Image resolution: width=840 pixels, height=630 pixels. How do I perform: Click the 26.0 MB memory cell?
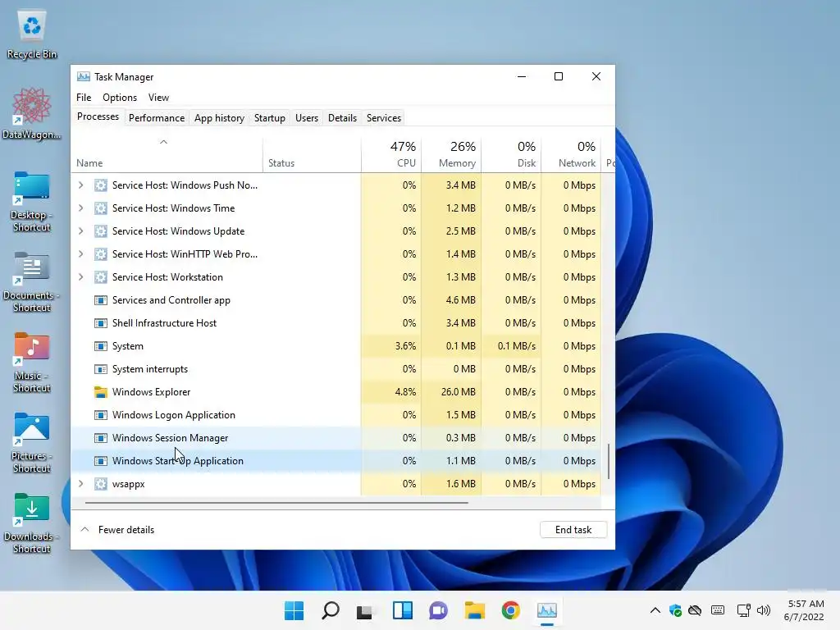(x=452, y=392)
